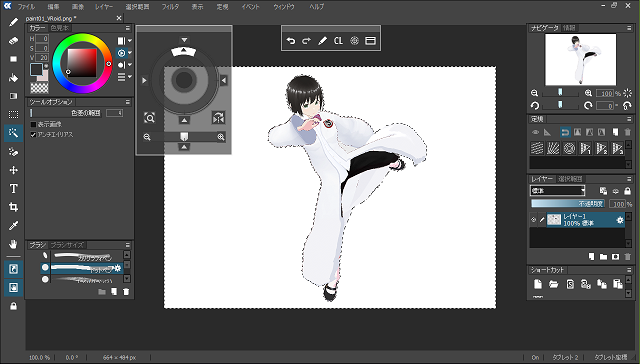Image resolution: width=640 pixels, height=364 pixels.
Task: Select the Brush pen tool
Action: point(13,22)
